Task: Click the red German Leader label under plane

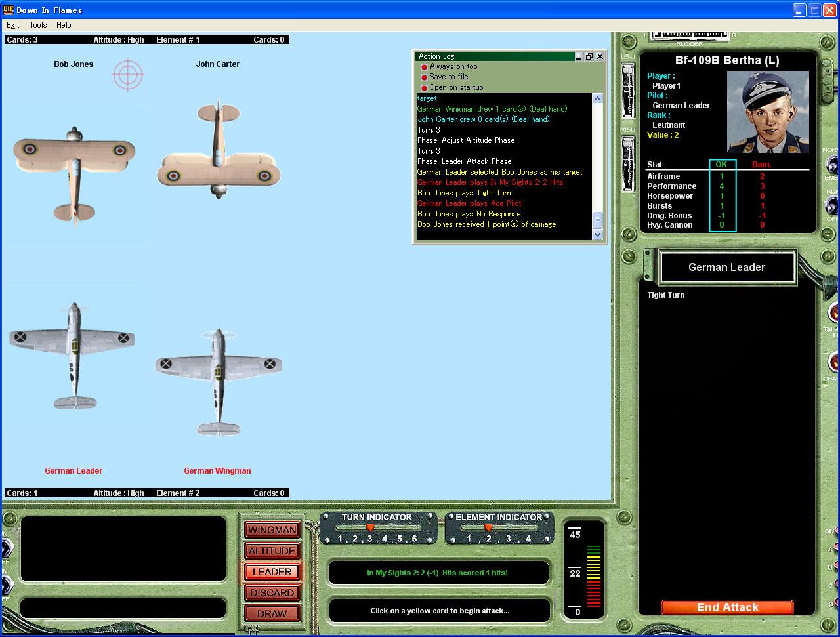Action: click(x=73, y=471)
